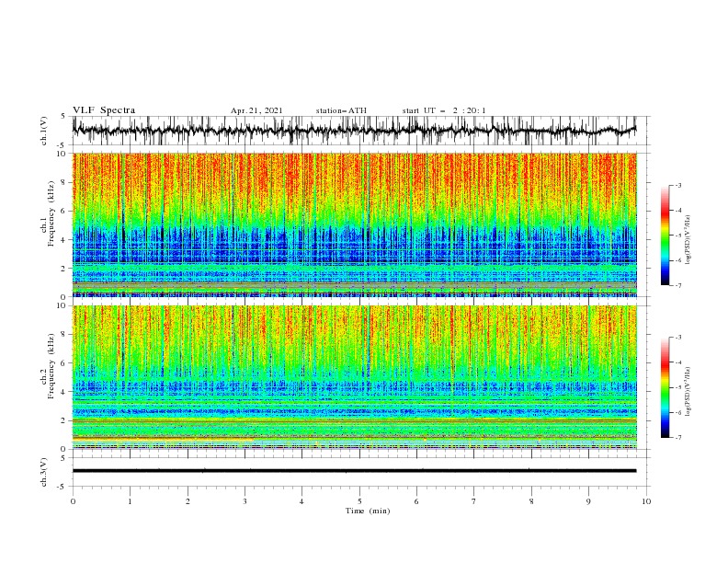Click the "station=ATH" label
This screenshot has width=728, height=563.
pos(341,110)
